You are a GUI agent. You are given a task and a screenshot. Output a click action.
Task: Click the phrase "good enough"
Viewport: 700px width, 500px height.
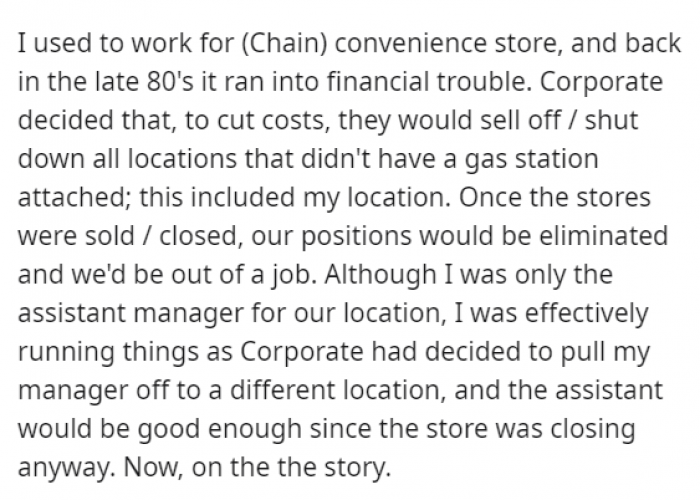(200, 426)
